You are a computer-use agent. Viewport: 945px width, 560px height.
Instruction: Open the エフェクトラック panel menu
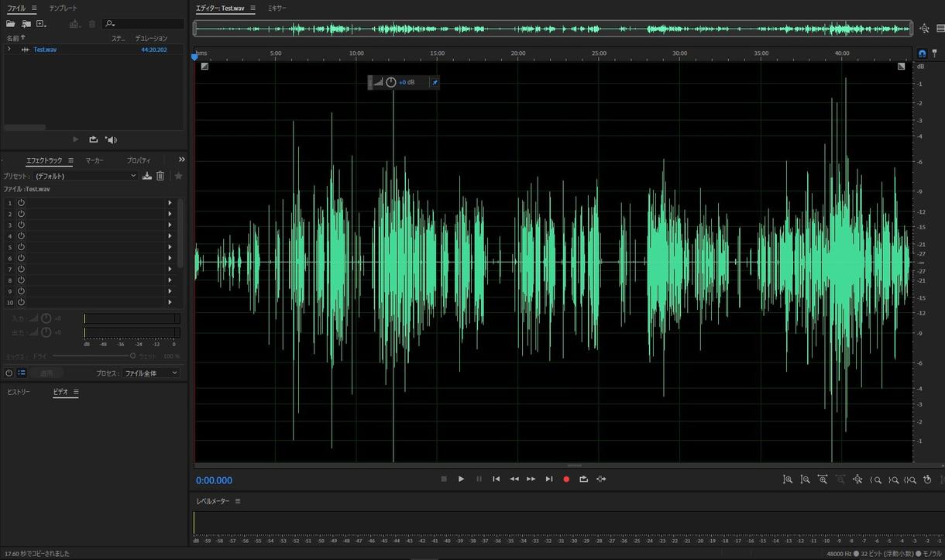click(70, 160)
